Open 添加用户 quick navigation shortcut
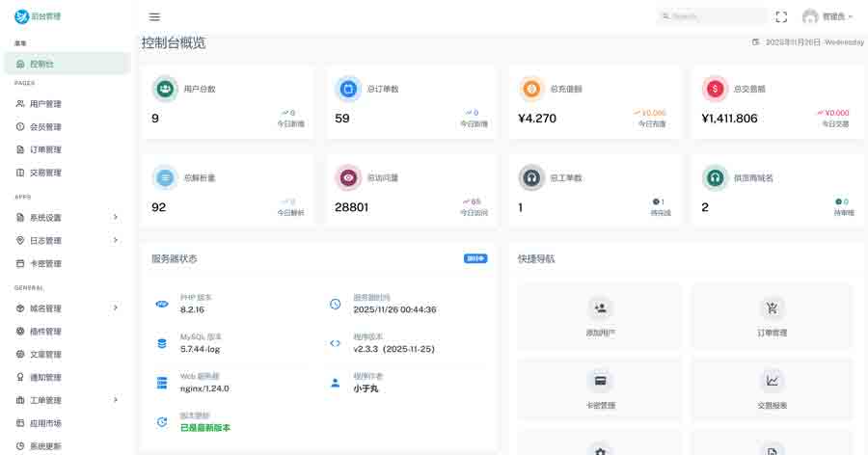Viewport: 868px width, 455px height. tap(600, 316)
